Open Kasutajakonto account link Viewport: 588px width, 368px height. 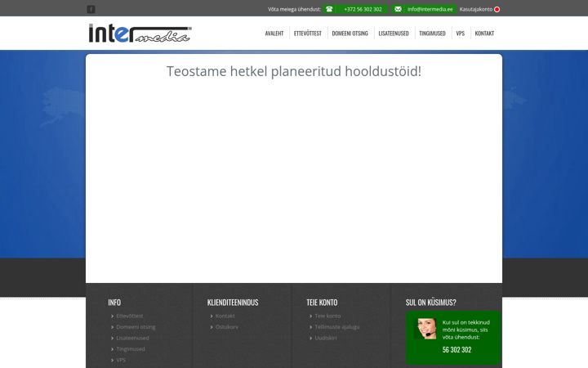pyautogui.click(x=476, y=9)
